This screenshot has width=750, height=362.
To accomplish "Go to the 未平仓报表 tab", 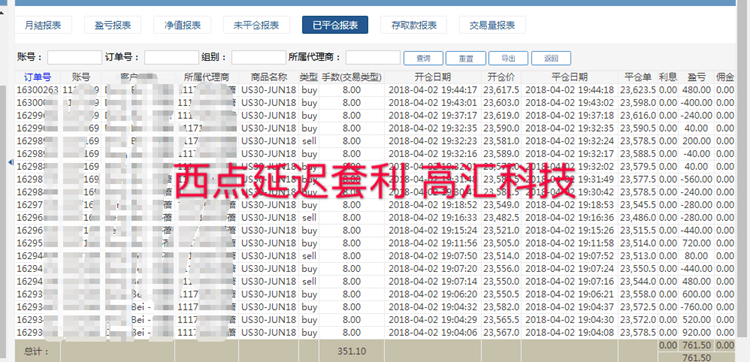I will [256, 25].
